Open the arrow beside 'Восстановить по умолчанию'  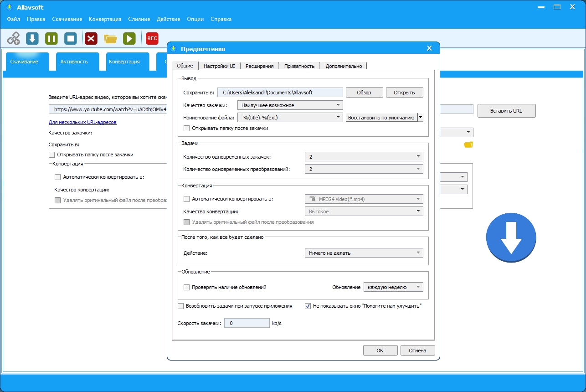click(x=420, y=117)
